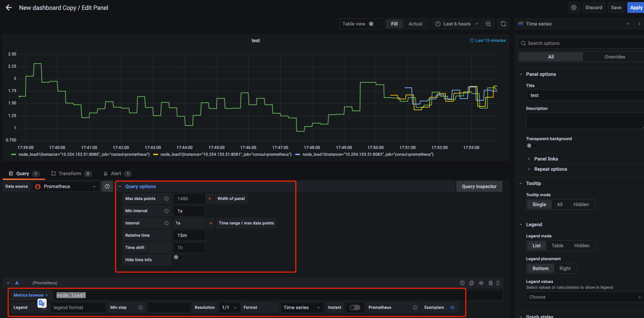Viewport: 644px width, 318px height.
Task: Click the search magnifier icon in options
Action: click(x=523, y=43)
